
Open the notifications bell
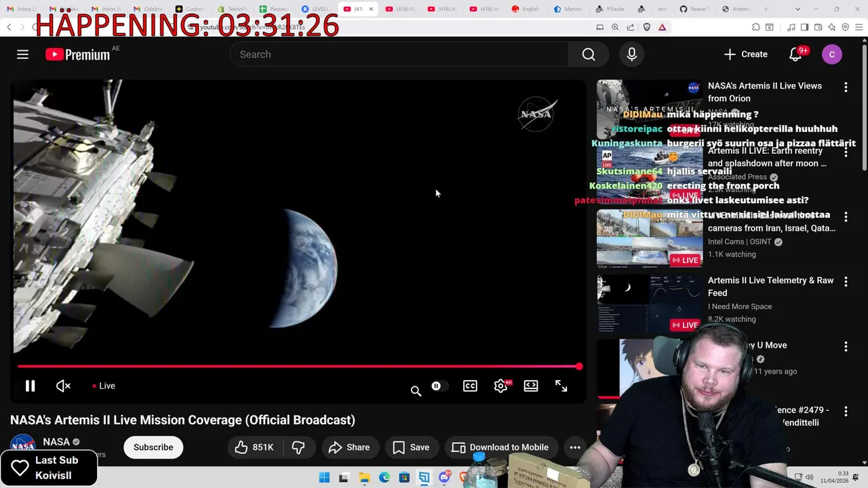tap(795, 54)
